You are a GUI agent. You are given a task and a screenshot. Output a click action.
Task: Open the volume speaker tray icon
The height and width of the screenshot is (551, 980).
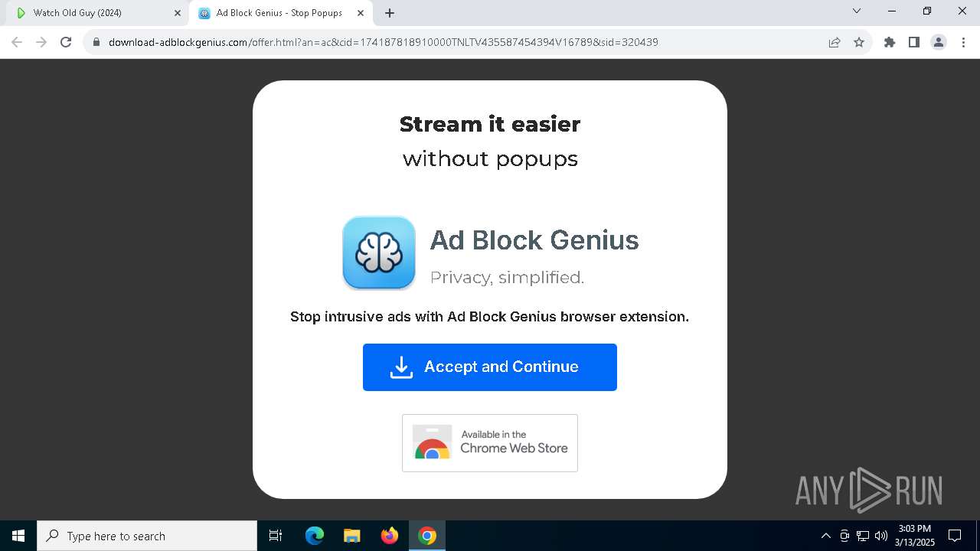881,536
